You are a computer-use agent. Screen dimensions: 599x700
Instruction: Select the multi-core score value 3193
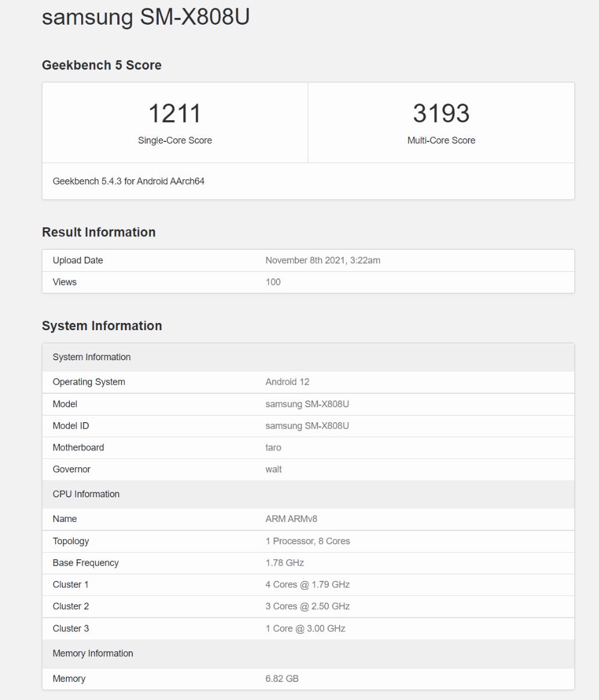[441, 114]
